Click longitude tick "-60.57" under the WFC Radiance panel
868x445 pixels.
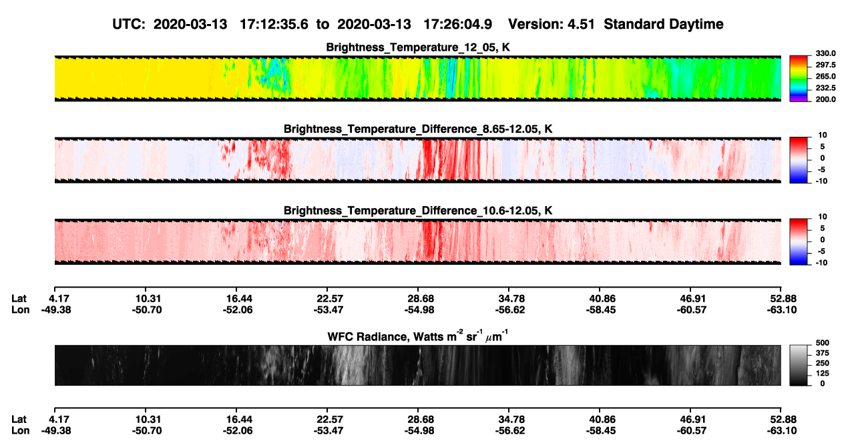tap(692, 430)
